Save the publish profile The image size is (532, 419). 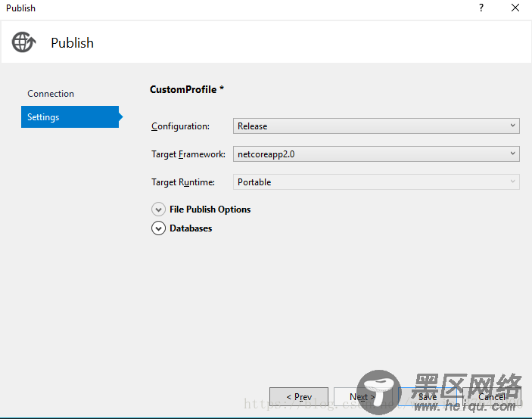click(427, 396)
